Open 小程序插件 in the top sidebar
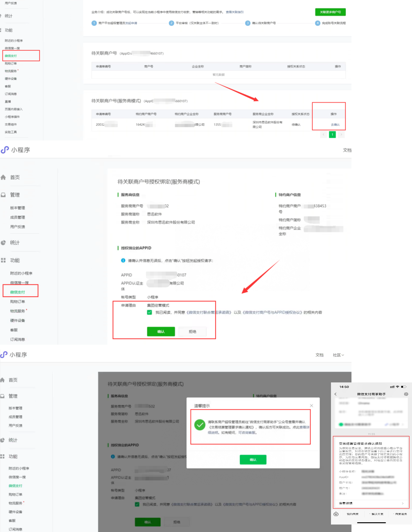 [x=12, y=117]
